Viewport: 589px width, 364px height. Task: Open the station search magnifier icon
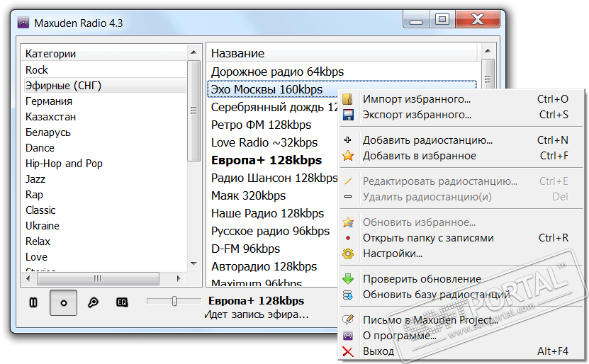[93, 302]
